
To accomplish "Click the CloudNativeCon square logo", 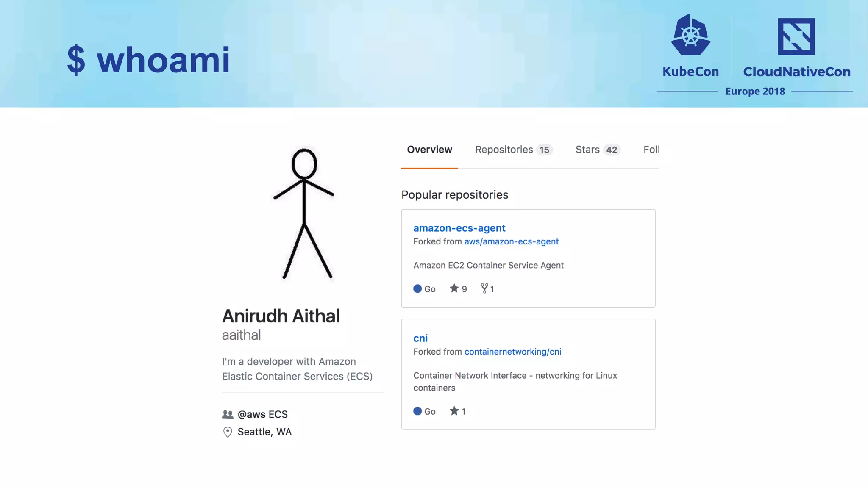I will (796, 36).
